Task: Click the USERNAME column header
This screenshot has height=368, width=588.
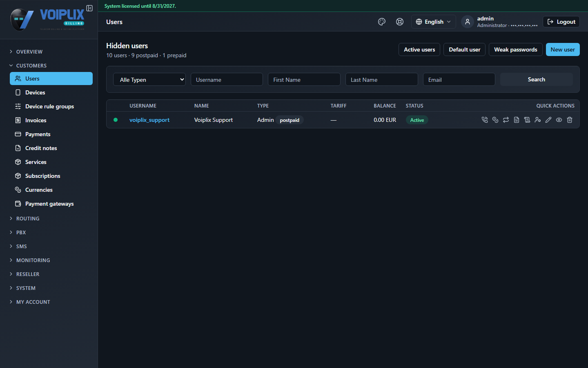Action: click(143, 105)
